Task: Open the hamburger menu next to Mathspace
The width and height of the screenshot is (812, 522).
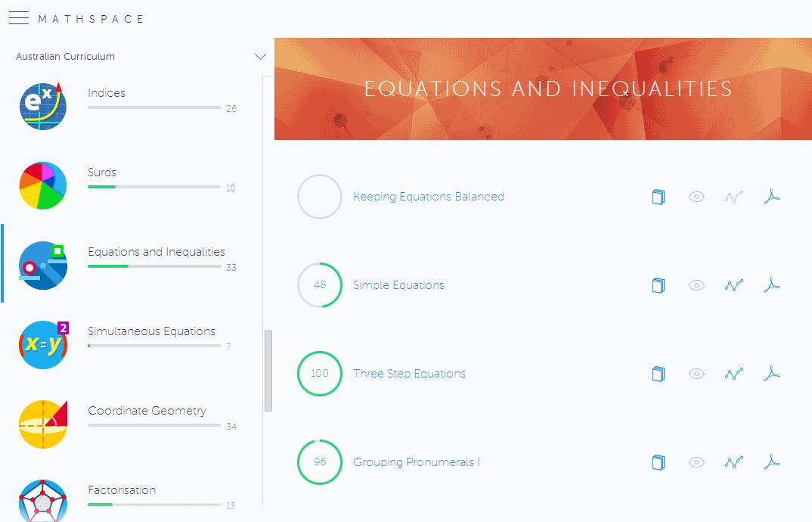Action: point(19,18)
